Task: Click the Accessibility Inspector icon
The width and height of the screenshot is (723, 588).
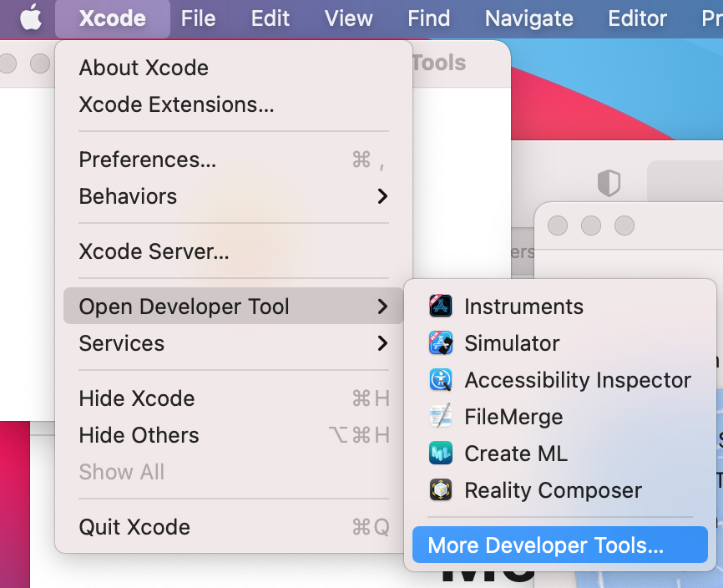Action: 441,380
